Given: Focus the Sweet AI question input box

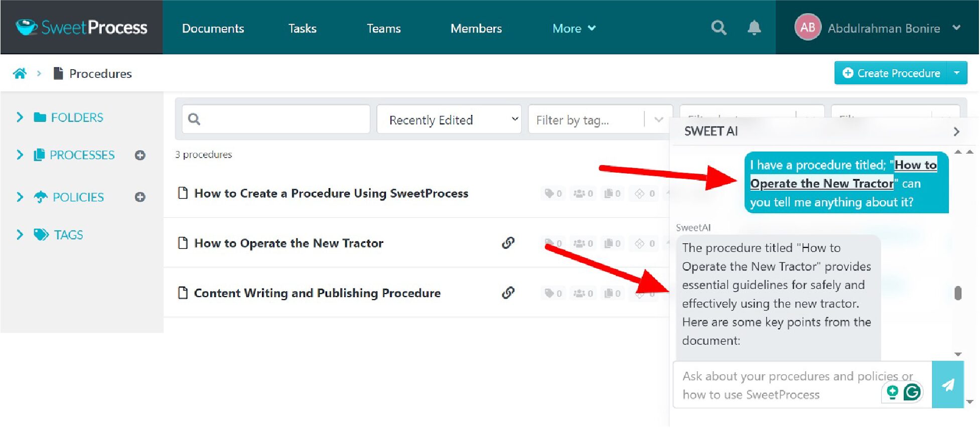Looking at the screenshot, I should tap(802, 385).
